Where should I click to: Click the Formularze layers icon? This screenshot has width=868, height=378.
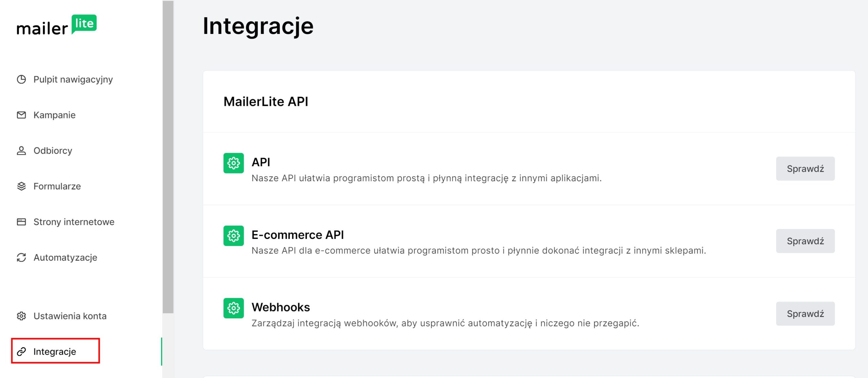click(x=21, y=186)
